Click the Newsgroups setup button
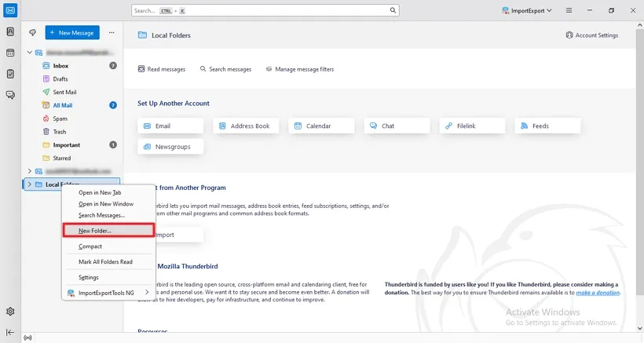Screen dimensions: 644x343 tap(170, 147)
